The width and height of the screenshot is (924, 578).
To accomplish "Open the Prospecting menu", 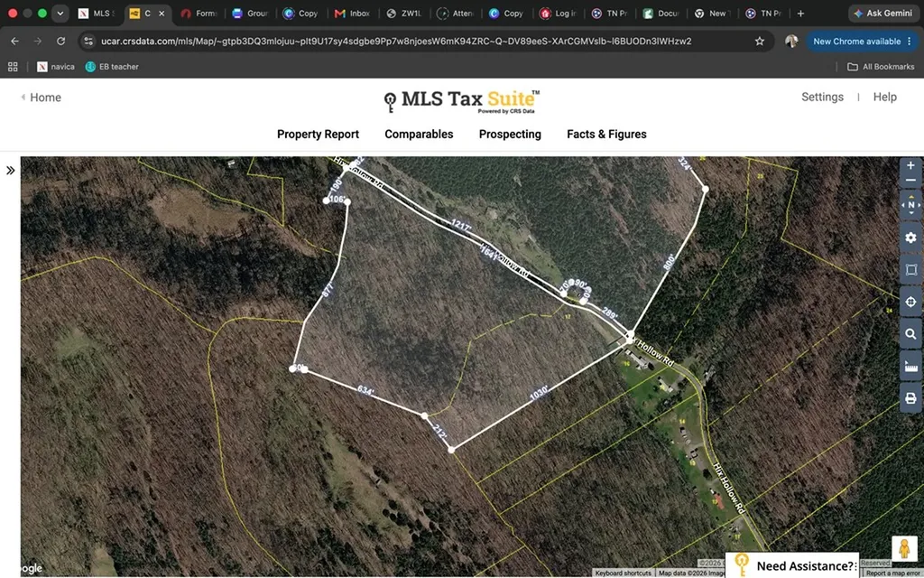I will (510, 134).
